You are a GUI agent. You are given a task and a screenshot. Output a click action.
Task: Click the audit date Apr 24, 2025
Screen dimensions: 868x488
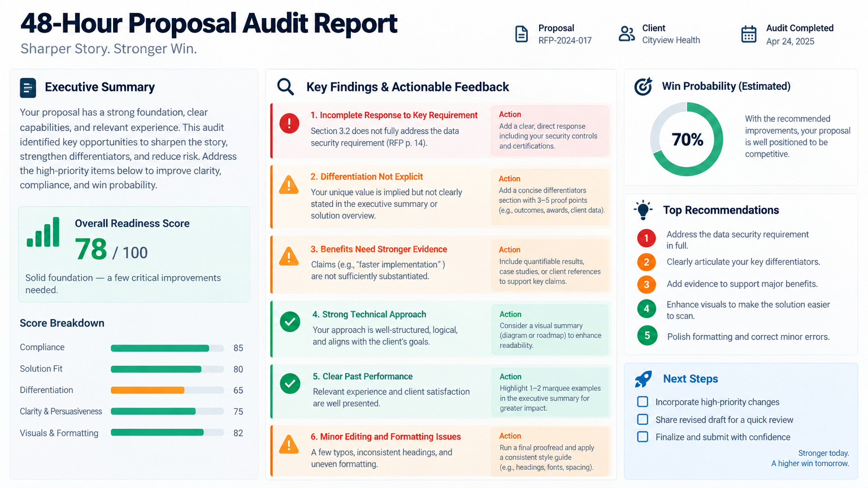pyautogui.click(x=790, y=41)
